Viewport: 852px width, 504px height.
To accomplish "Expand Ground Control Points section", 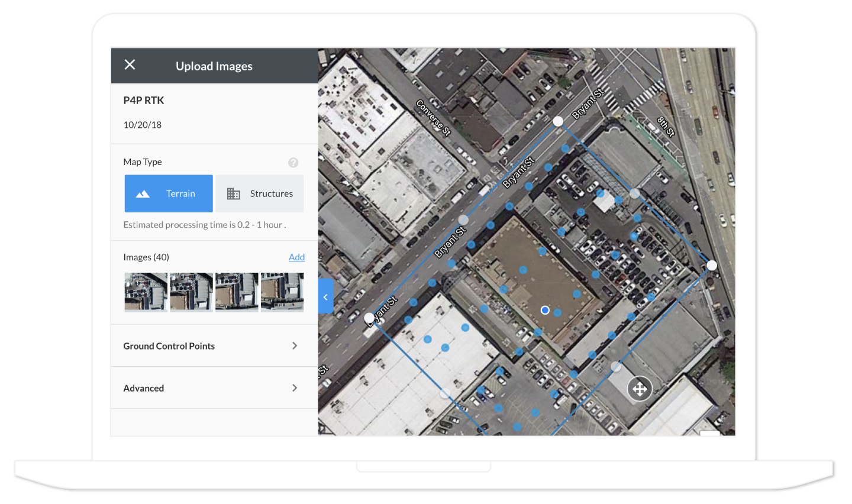I will click(x=214, y=346).
